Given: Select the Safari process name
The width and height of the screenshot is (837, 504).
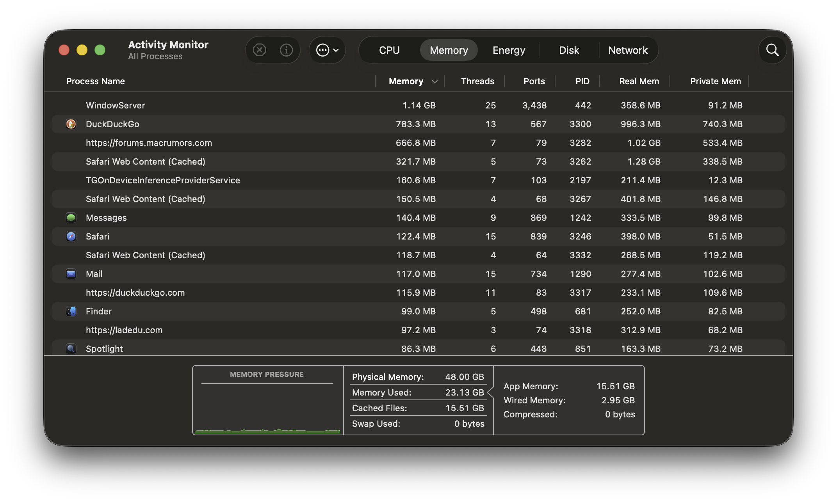Looking at the screenshot, I should tap(98, 236).
